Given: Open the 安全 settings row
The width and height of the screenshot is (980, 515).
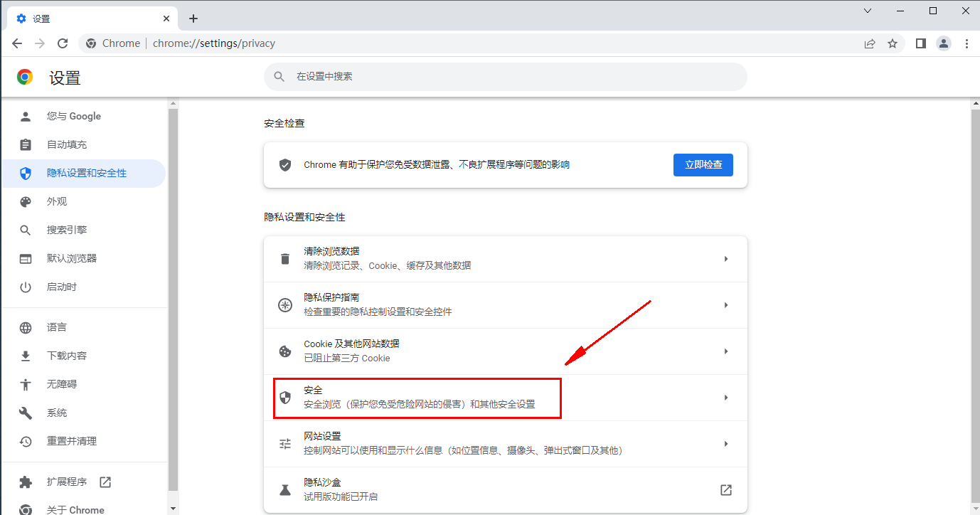Looking at the screenshot, I should 506,398.
